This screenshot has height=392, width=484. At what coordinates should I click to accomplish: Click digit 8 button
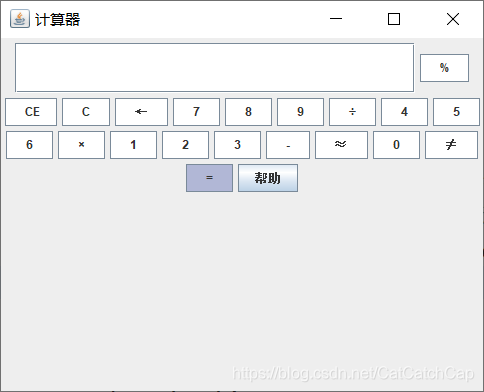(x=248, y=112)
